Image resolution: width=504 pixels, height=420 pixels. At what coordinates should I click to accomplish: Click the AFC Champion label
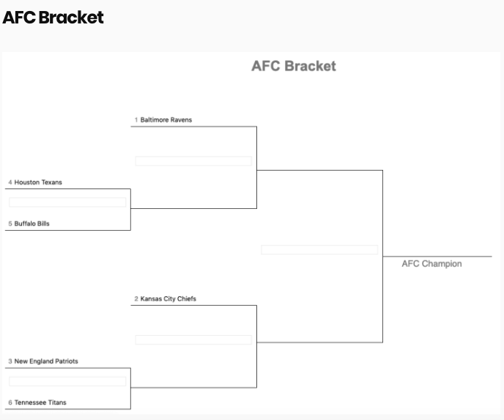tap(431, 264)
